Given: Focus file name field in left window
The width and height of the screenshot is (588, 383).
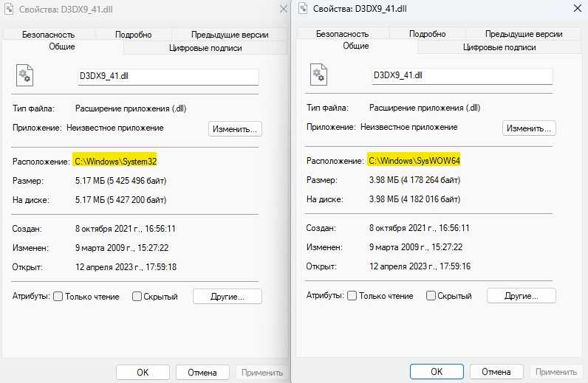Looking at the screenshot, I should click(x=168, y=77).
